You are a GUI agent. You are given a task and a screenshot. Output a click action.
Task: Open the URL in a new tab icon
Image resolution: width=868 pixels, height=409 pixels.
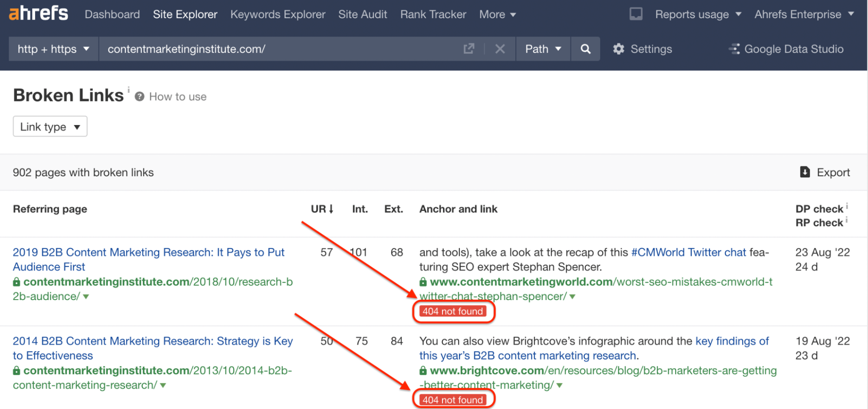pyautogui.click(x=469, y=49)
